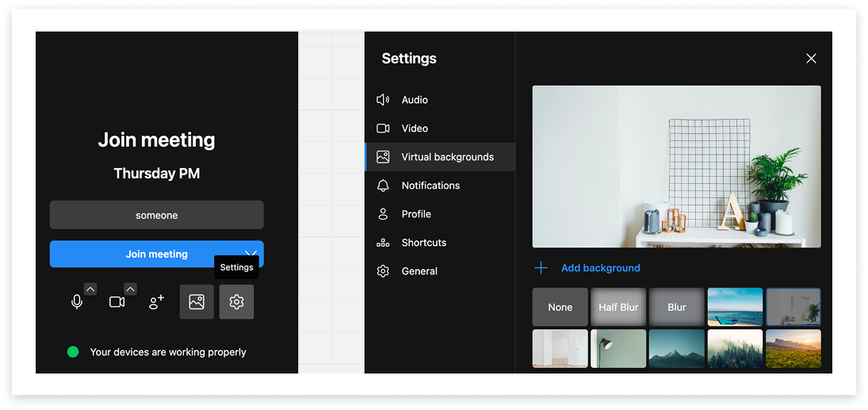This screenshot has width=868, height=410.
Task: Open the virtual background image button
Action: coord(197,302)
